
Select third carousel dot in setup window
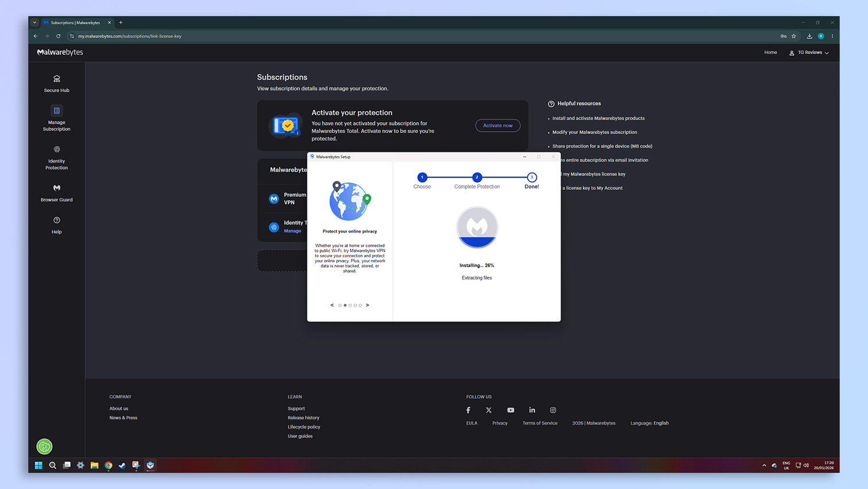point(350,305)
